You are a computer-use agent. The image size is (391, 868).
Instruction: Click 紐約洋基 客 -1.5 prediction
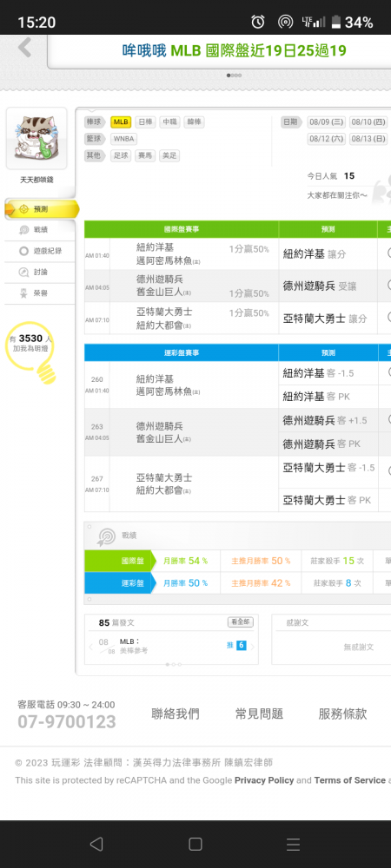pyautogui.click(x=319, y=373)
